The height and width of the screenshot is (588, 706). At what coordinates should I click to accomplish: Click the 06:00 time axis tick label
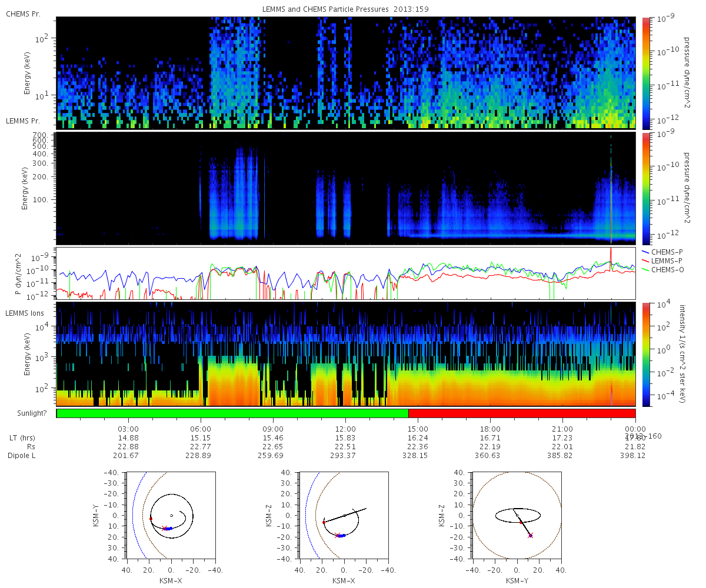click(201, 429)
